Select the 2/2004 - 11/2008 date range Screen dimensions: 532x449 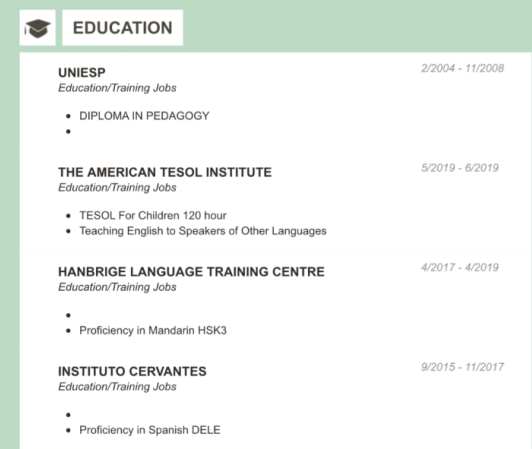(462, 68)
